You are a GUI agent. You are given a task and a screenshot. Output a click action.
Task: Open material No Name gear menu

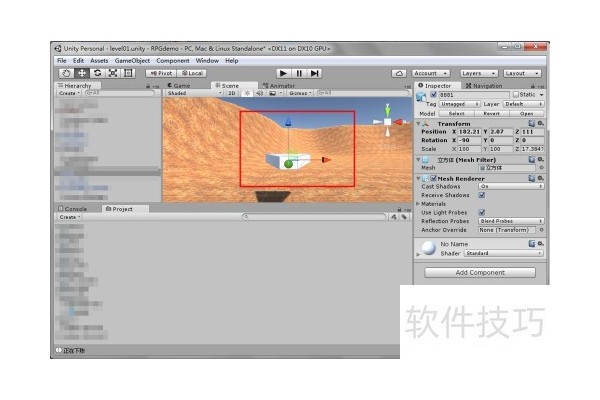click(540, 243)
